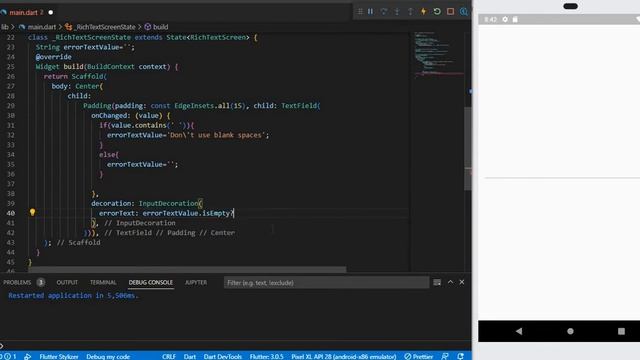This screenshot has width=640, height=360.
Task: Click Flutter: 3.0.5 version status item
Action: (266, 356)
